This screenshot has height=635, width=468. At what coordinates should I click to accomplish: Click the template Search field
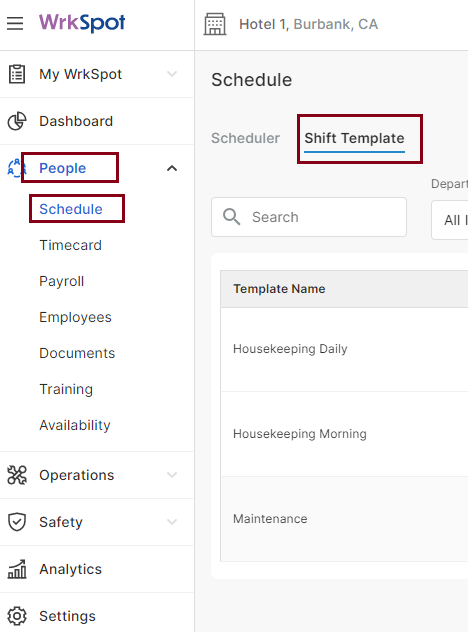pos(309,217)
